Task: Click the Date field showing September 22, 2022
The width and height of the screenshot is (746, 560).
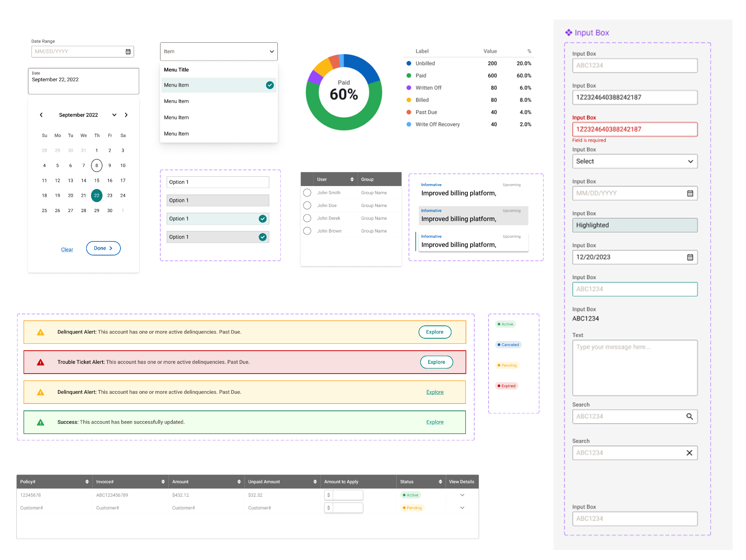Action: click(x=84, y=81)
